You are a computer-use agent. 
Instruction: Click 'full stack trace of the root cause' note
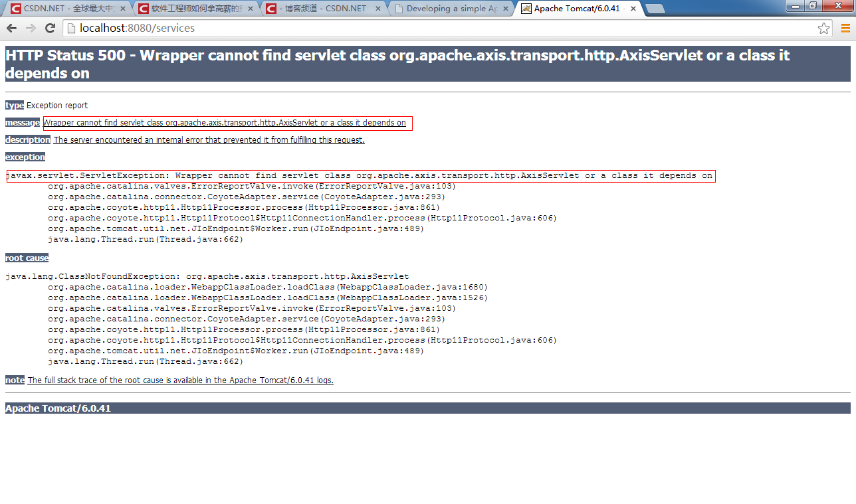[181, 380]
